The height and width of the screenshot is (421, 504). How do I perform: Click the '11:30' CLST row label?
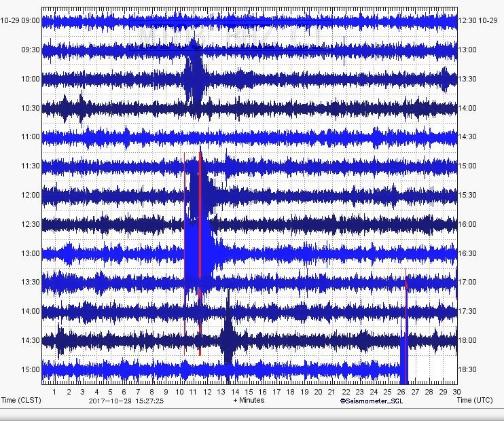click(x=31, y=166)
